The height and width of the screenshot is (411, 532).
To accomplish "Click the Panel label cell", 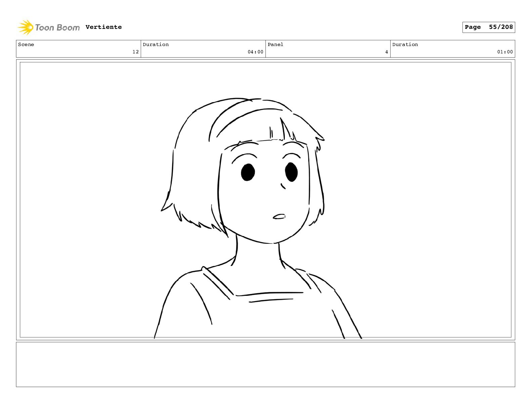I will coord(328,49).
